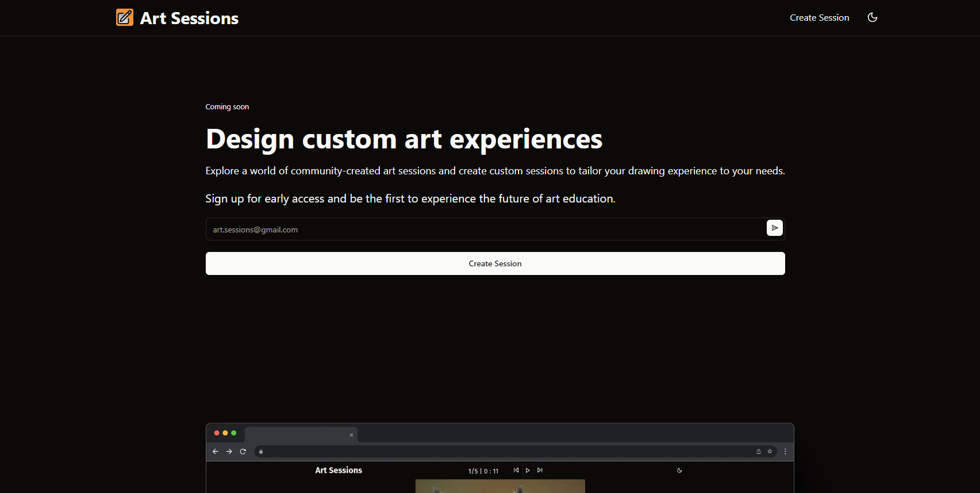Reload the page in the browser preview
Viewport: 980px width, 493px height.
pyautogui.click(x=243, y=452)
